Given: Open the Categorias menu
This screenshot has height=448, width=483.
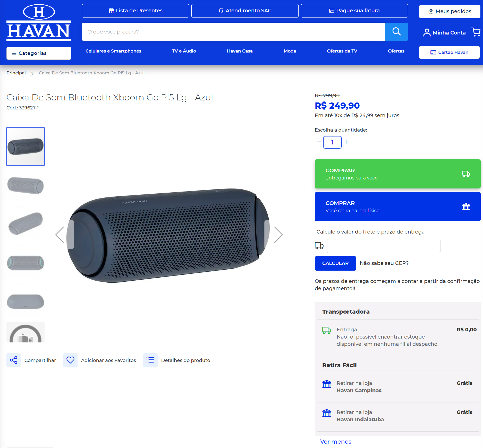Looking at the screenshot, I should coord(39,53).
